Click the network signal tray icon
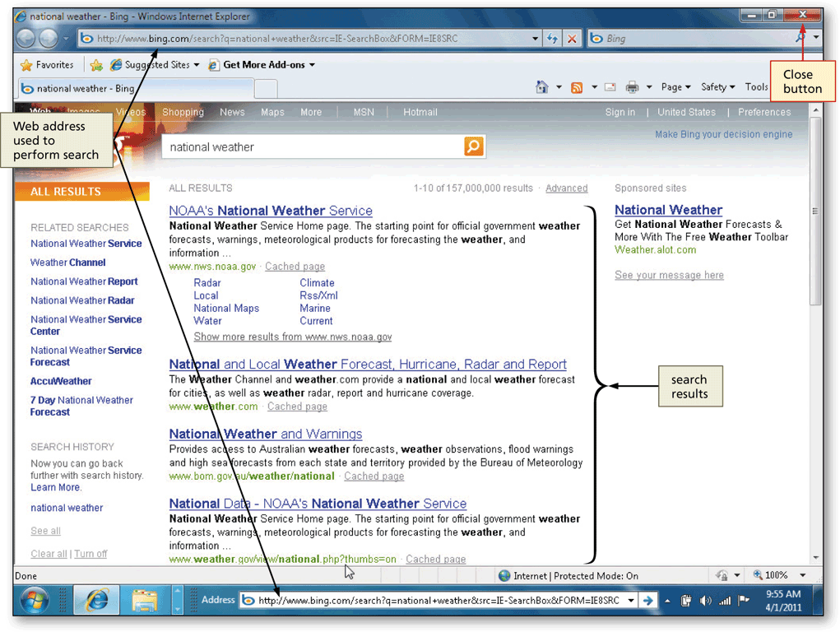The image size is (840, 632). (725, 601)
